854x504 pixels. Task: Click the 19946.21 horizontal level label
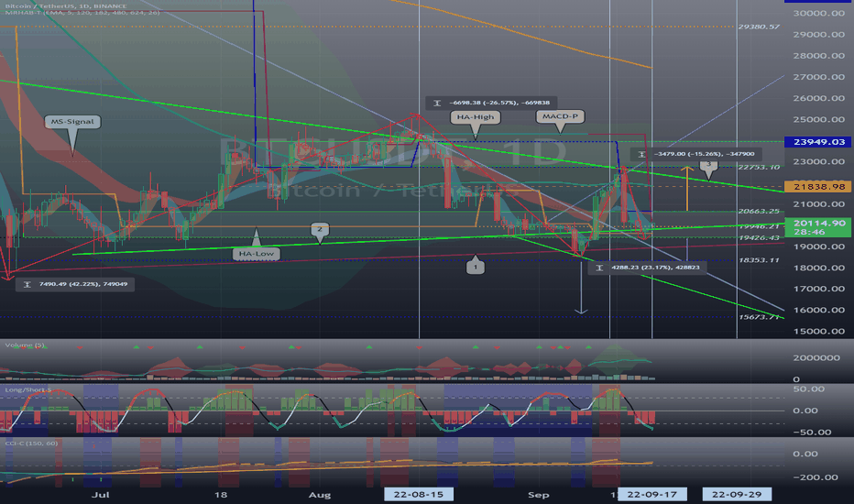[x=759, y=226]
